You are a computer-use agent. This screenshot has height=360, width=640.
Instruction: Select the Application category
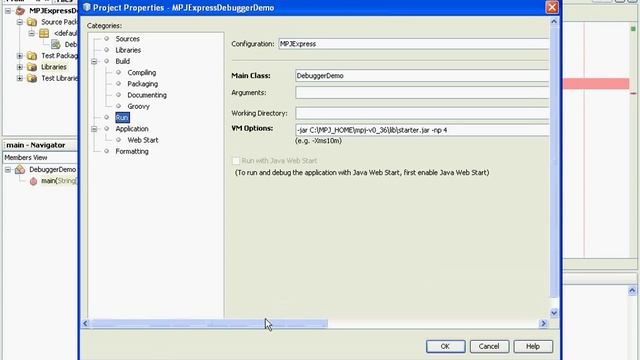point(132,129)
